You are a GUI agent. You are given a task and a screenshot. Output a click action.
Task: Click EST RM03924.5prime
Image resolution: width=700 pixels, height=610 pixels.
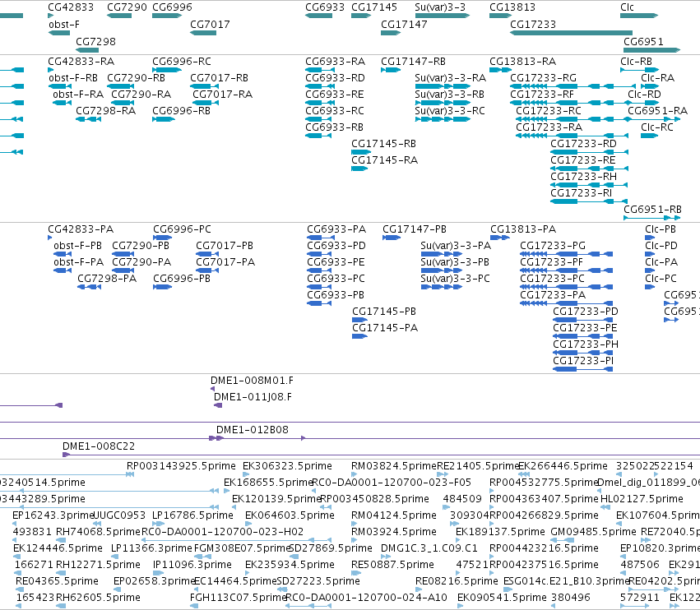tap(394, 532)
